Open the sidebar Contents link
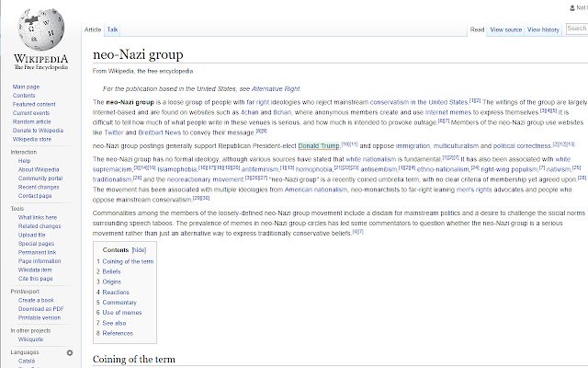This screenshot has width=588, height=368. click(24, 96)
